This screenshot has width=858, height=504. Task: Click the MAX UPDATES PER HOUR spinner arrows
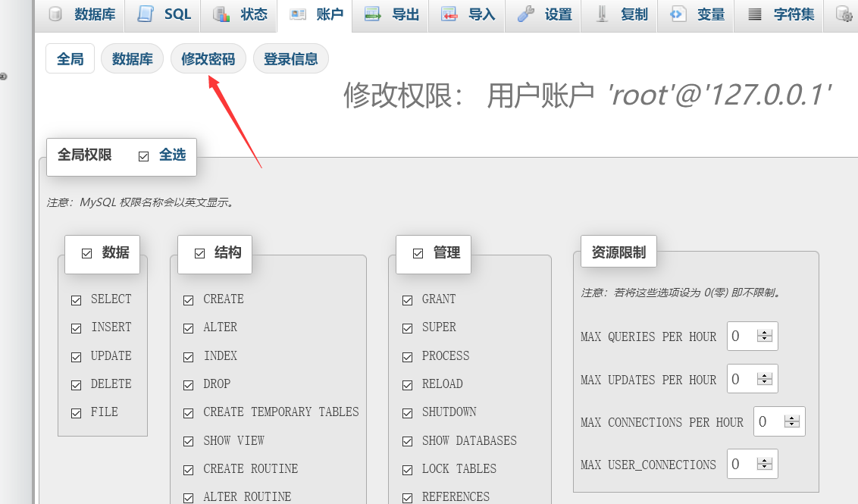coord(765,379)
